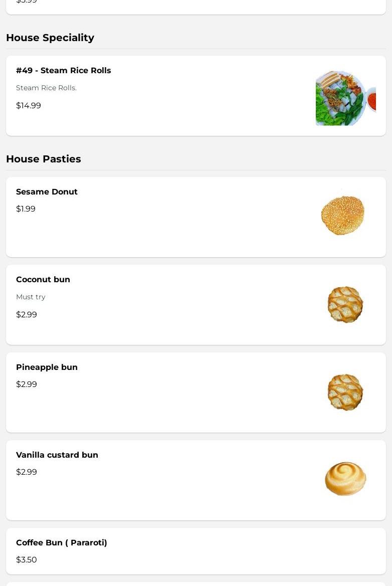This screenshot has width=392, height=586.
Task: Open the Coconut bun menu item title
Action: (x=43, y=279)
